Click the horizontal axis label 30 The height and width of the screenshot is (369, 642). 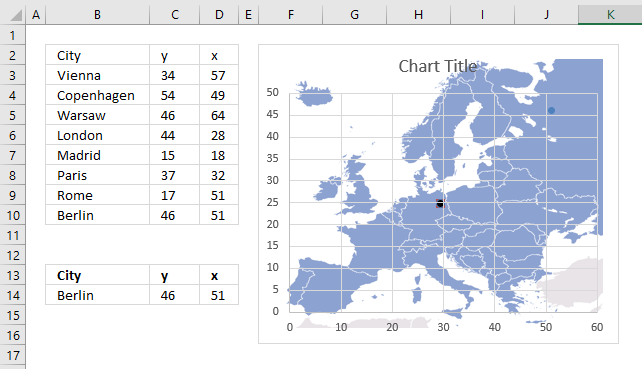click(443, 327)
